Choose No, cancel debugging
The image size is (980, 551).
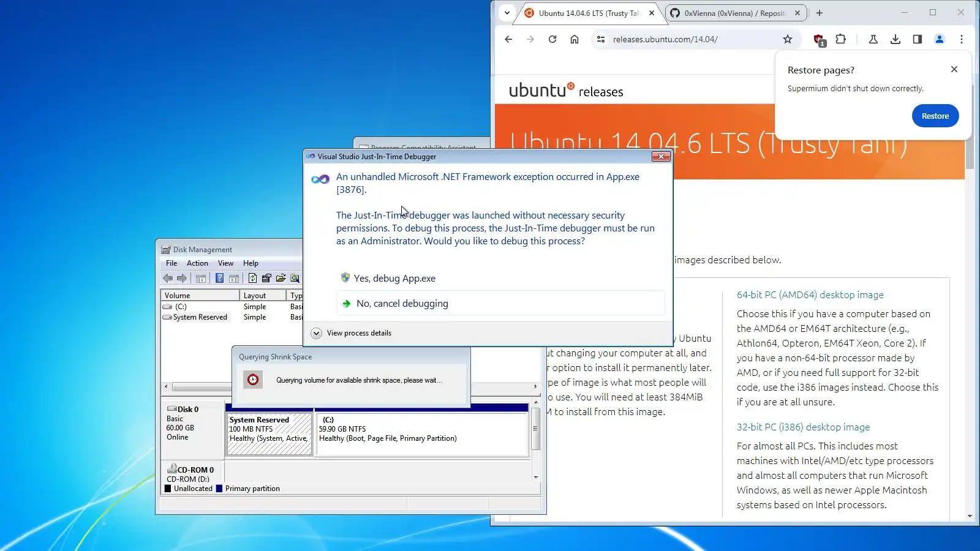(500, 303)
